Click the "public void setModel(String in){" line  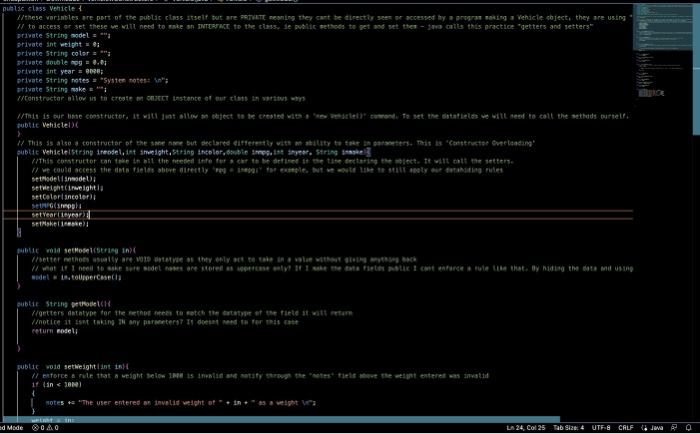point(76,250)
